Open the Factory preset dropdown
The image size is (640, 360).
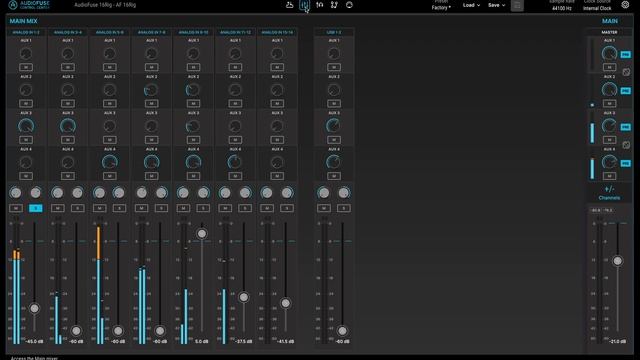coord(441,7)
